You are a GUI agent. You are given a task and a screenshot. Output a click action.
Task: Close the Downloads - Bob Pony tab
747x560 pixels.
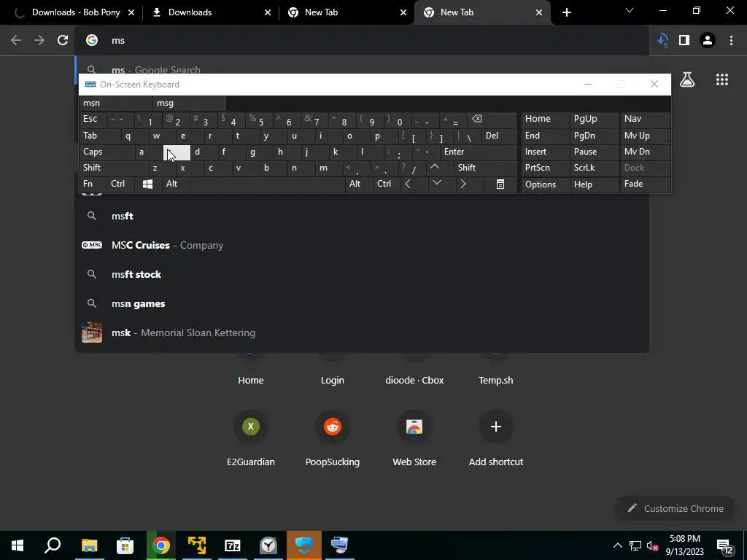(x=131, y=12)
